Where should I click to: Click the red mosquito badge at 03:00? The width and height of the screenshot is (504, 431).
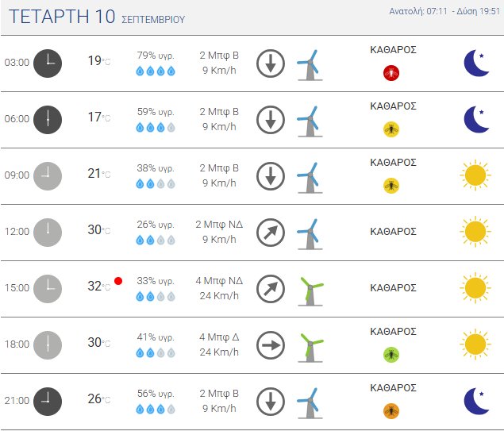391,73
